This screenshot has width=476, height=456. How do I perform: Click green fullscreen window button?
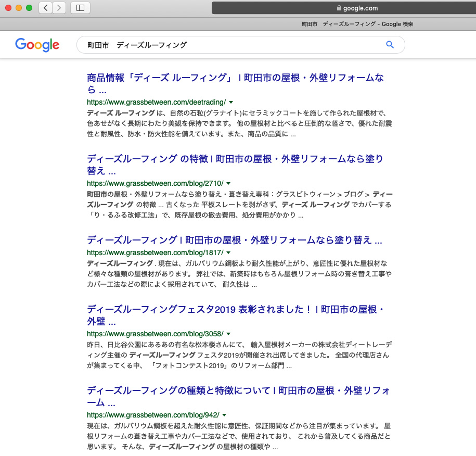coord(29,8)
